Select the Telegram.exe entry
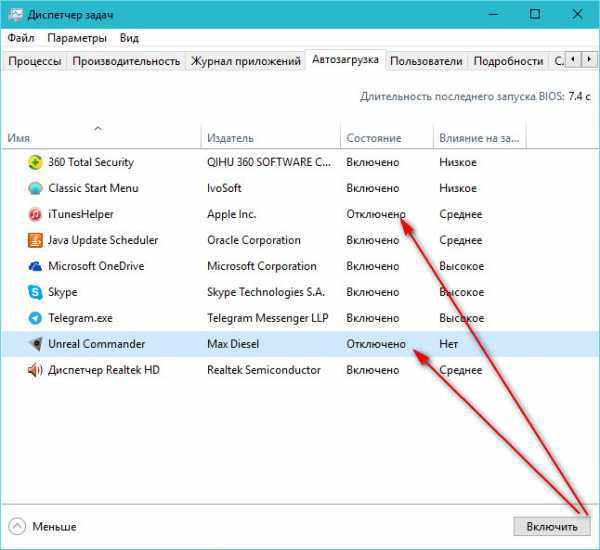The image size is (600, 550). (x=80, y=318)
